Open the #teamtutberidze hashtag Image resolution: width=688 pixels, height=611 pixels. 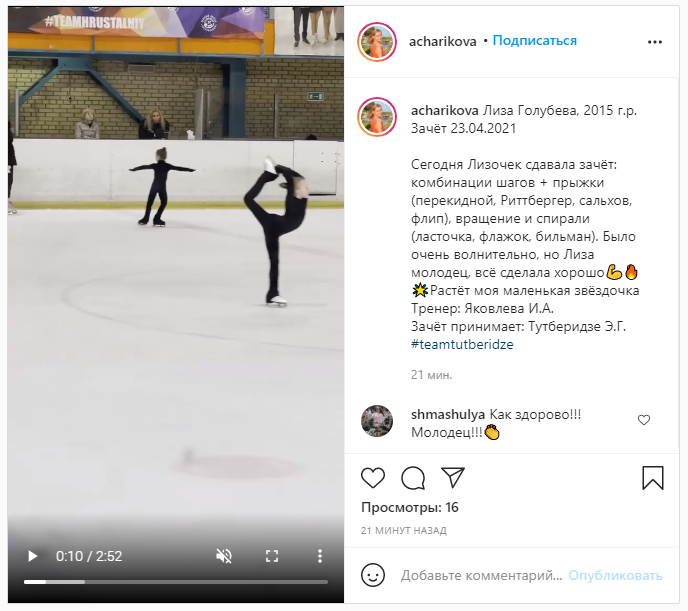462,344
